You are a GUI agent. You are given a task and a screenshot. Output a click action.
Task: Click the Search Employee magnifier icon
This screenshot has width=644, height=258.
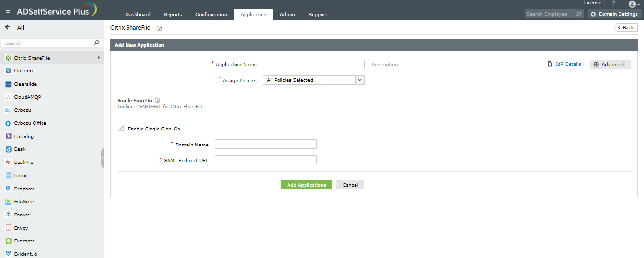579,14
